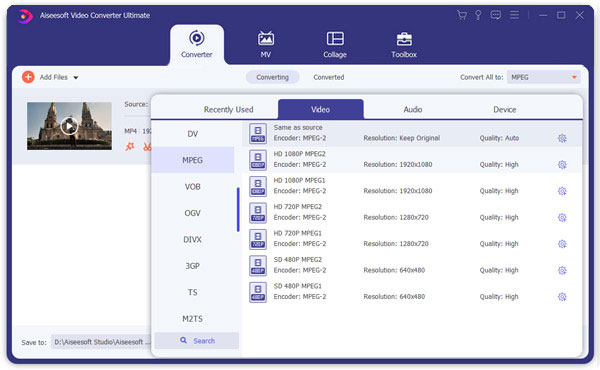Image resolution: width=600 pixels, height=370 pixels.
Task: Click the orange Add Files plus icon
Action: 28,77
